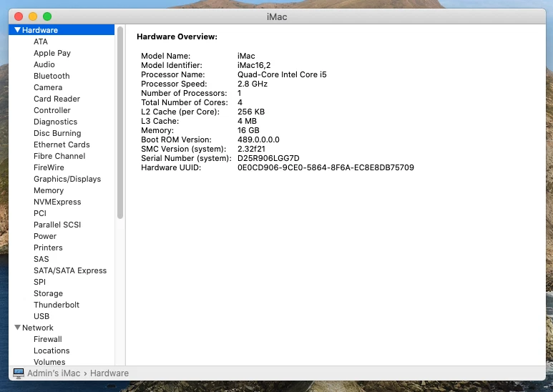Select Printers in the sidebar
The height and width of the screenshot is (392, 553).
[x=48, y=248]
